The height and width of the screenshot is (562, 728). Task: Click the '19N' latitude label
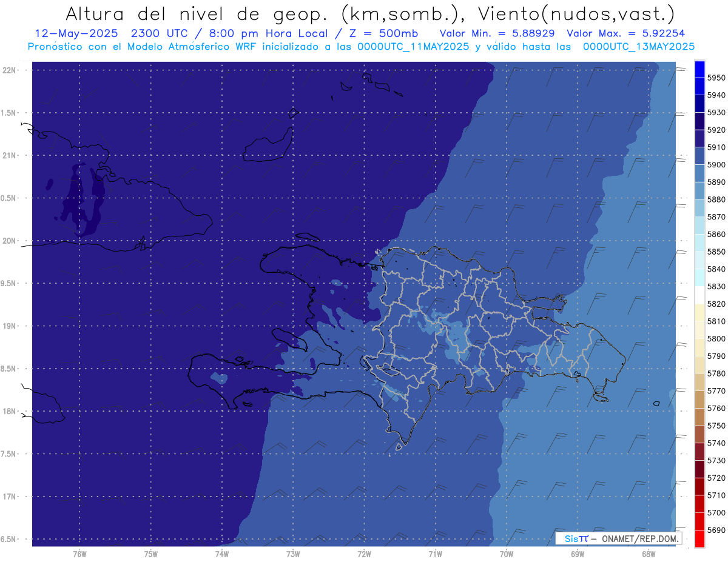pos(10,326)
